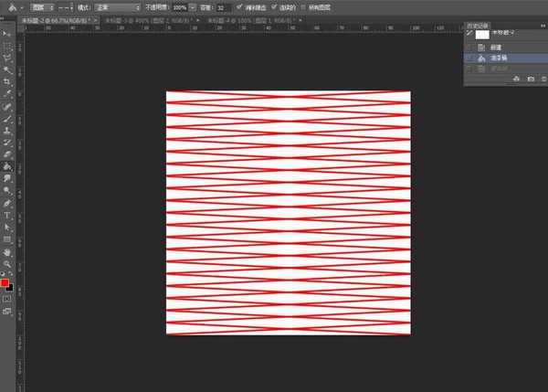Screen dimensions: 548x392
Task: Select the Magic Wand tool
Action: click(x=7, y=69)
